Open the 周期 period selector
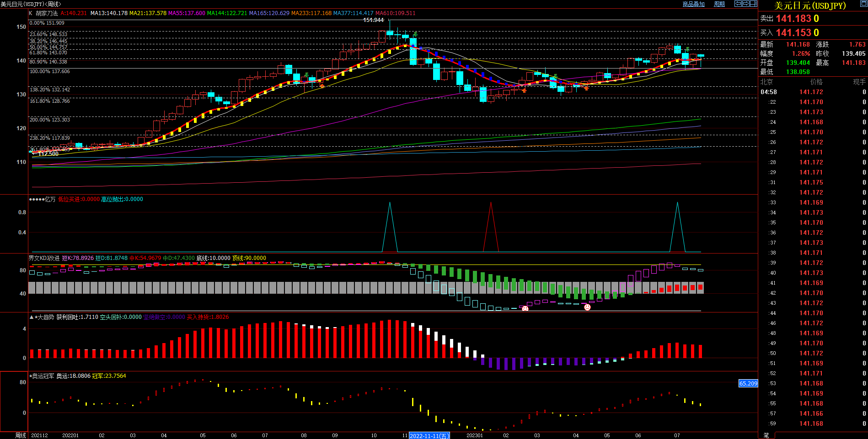The width and height of the screenshot is (868, 439). coord(719,4)
